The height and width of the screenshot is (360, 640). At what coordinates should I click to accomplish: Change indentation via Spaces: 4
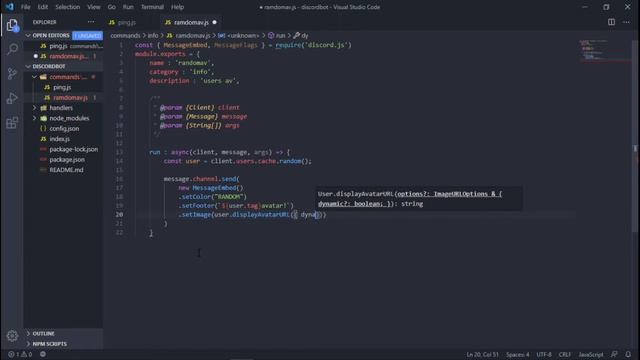pyautogui.click(x=518, y=354)
